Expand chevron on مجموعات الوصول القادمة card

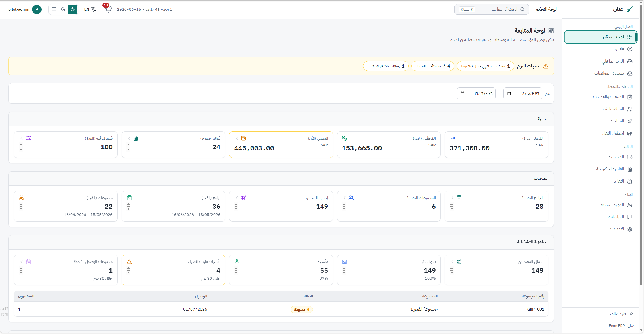(x=22, y=262)
